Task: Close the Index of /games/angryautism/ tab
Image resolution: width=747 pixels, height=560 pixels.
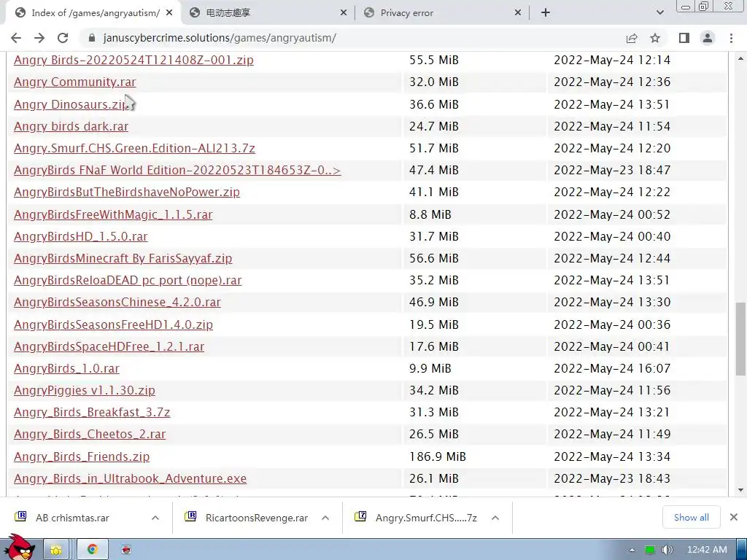Action: click(169, 13)
